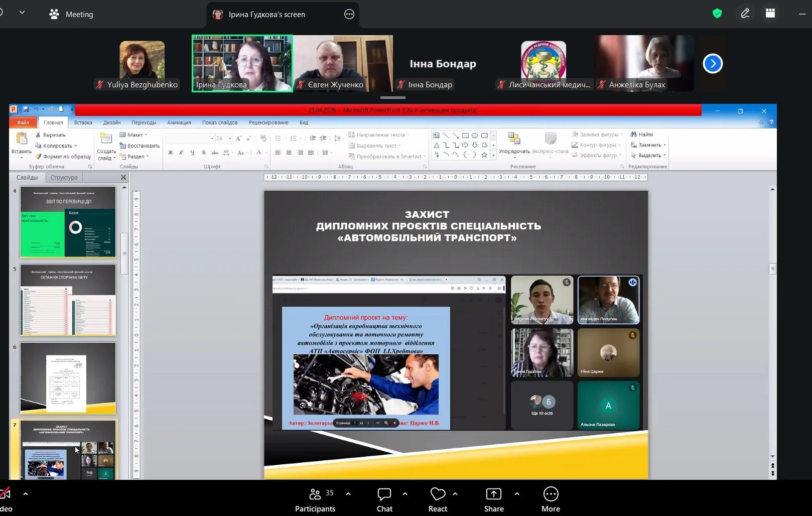Click the Формат по образцу brush icon
Screen dimensions: 812x516
pos(38,156)
